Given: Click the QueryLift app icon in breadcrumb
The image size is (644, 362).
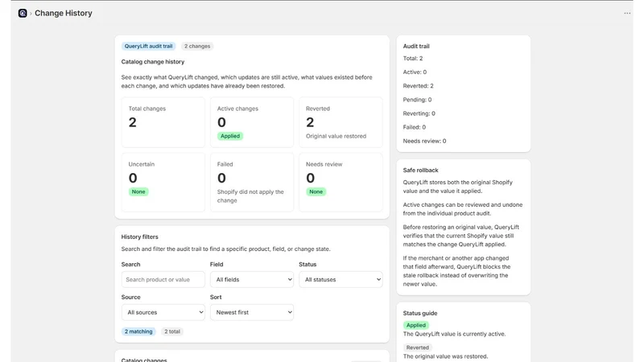Looking at the screenshot, I should 23,13.
